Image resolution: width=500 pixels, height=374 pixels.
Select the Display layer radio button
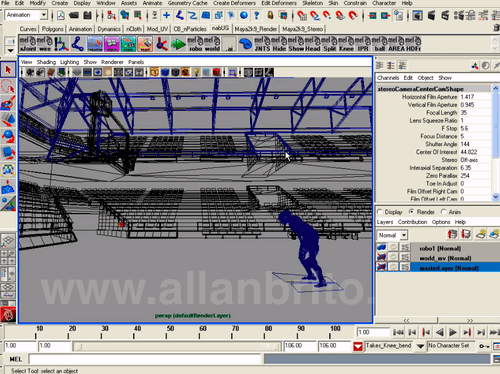point(380,212)
